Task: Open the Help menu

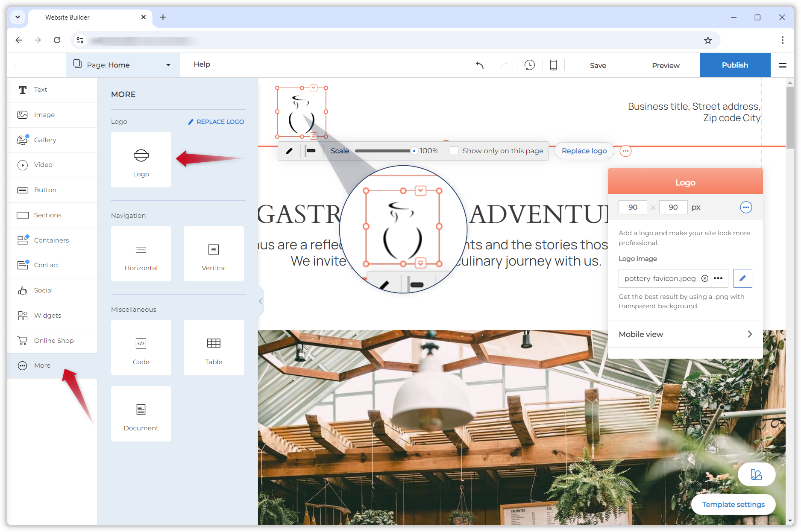Action: pos(202,64)
